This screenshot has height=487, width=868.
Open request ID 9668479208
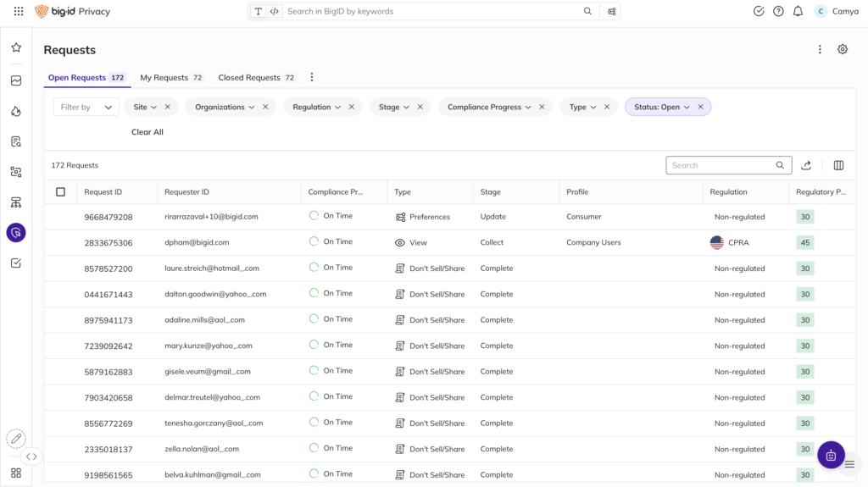coord(108,217)
